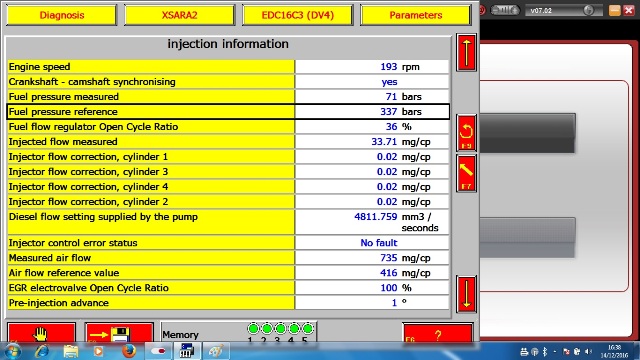
Task: Open the media player taskbar icon
Action: tap(98, 351)
